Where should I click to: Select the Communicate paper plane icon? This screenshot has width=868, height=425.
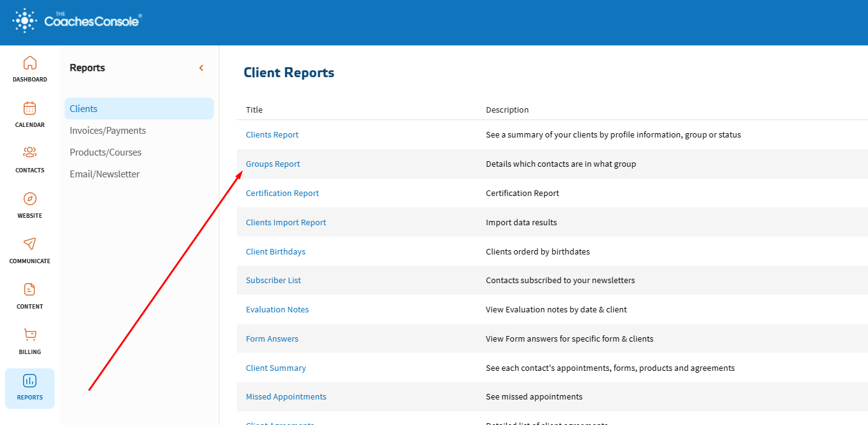tap(30, 244)
